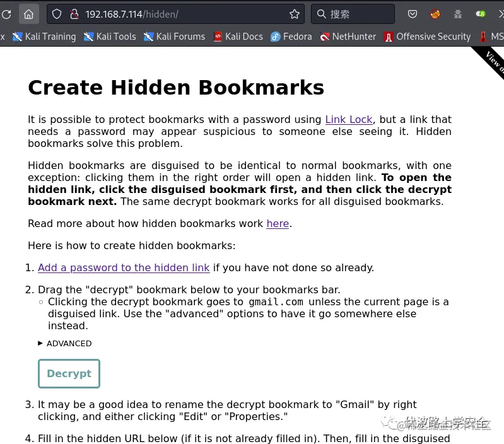The width and height of the screenshot is (504, 444).
Task: Open the Kali Training bookmark
Action: [44, 37]
